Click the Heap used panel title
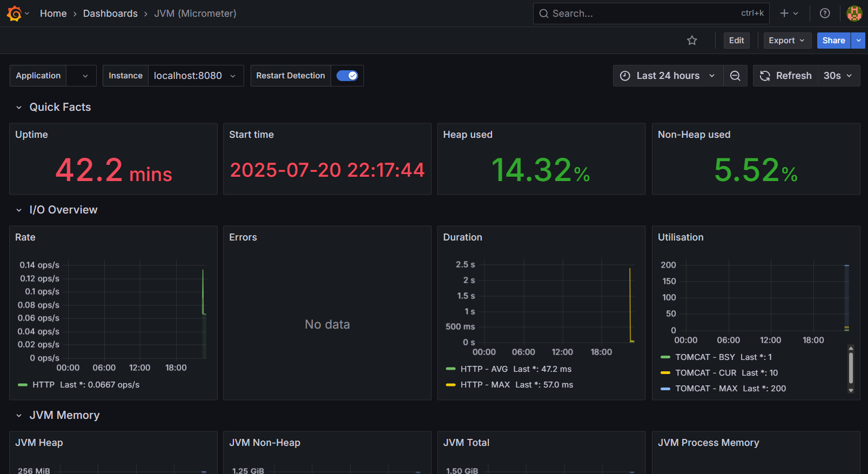The height and width of the screenshot is (474, 868). click(x=468, y=135)
